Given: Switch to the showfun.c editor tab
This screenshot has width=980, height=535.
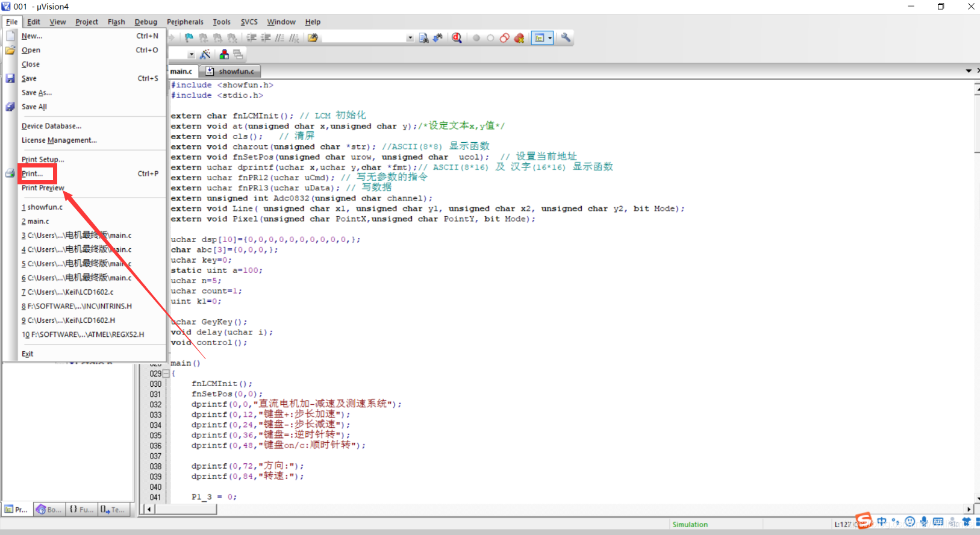Looking at the screenshot, I should [231, 71].
